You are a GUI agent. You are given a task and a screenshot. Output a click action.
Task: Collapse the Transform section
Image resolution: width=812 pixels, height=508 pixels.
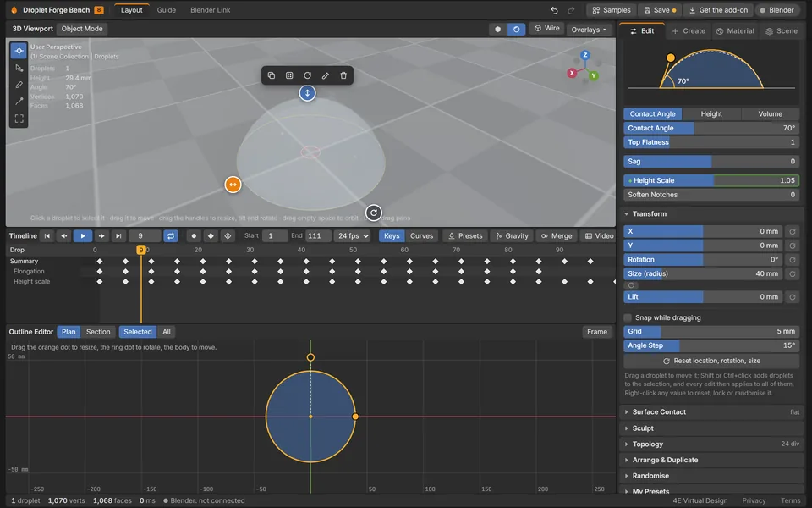pos(711,213)
